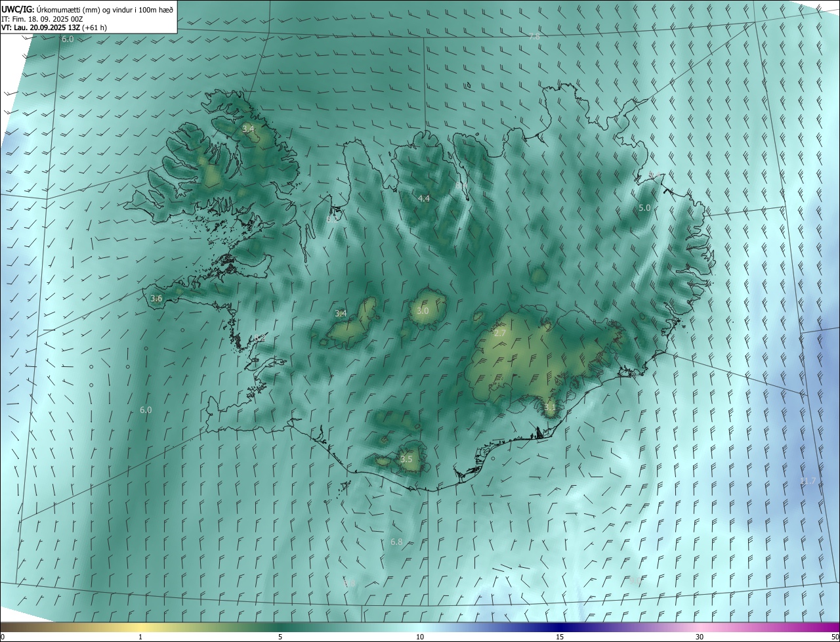The image size is (840, 642).
Task: Click the 8.2 value label near Húnaflói bay
Action: point(333,218)
